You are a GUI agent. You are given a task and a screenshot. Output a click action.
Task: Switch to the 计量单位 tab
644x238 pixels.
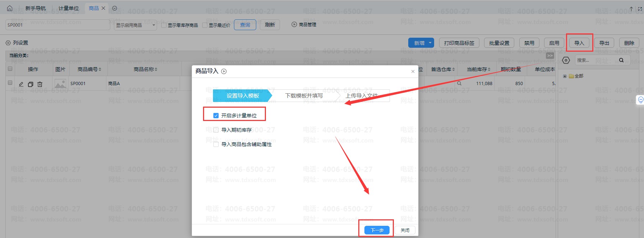68,8
